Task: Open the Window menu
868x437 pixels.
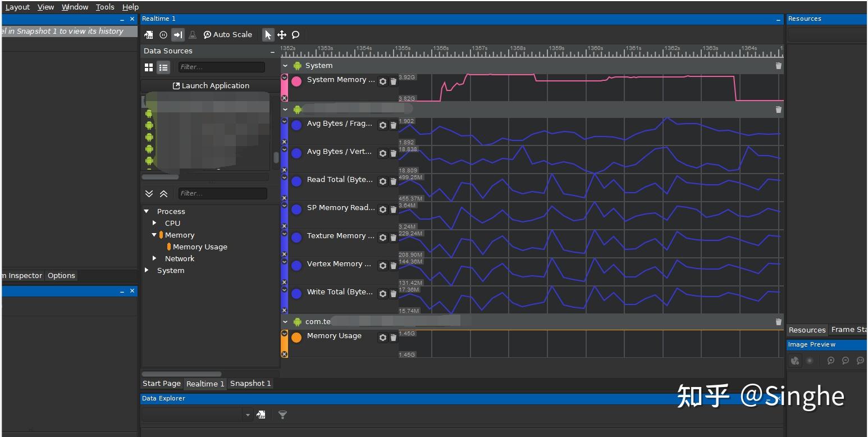Action: pos(75,7)
